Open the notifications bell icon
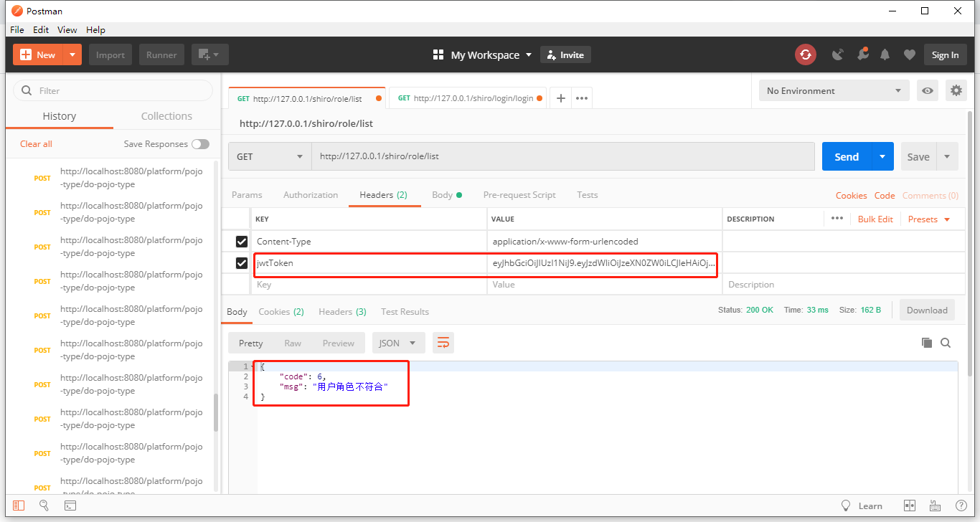This screenshot has height=522, width=980. (885, 54)
